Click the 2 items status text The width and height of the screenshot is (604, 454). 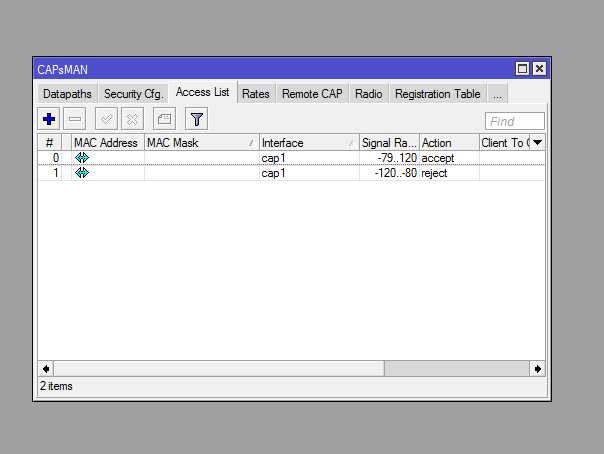(x=56, y=386)
